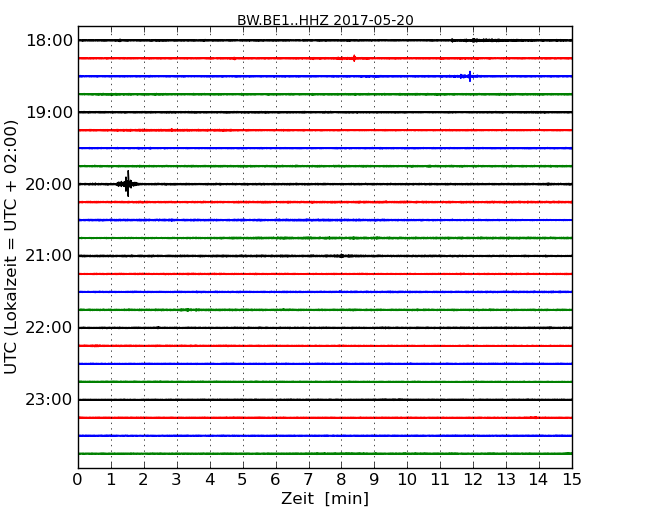This screenshot has height=520, width=650.
Task: Click the red spike near minute 8.4
Action: (x=354, y=58)
